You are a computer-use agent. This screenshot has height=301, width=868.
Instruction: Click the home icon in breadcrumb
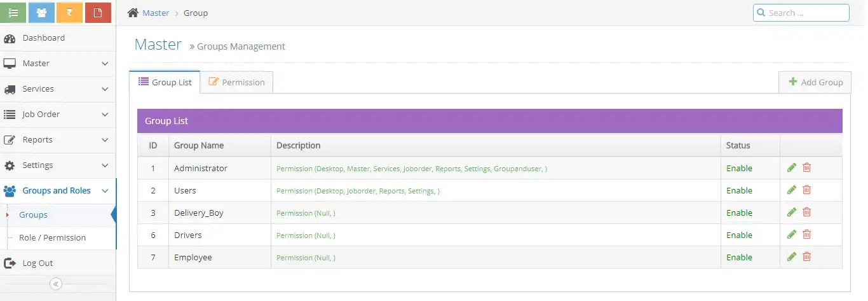click(x=133, y=13)
